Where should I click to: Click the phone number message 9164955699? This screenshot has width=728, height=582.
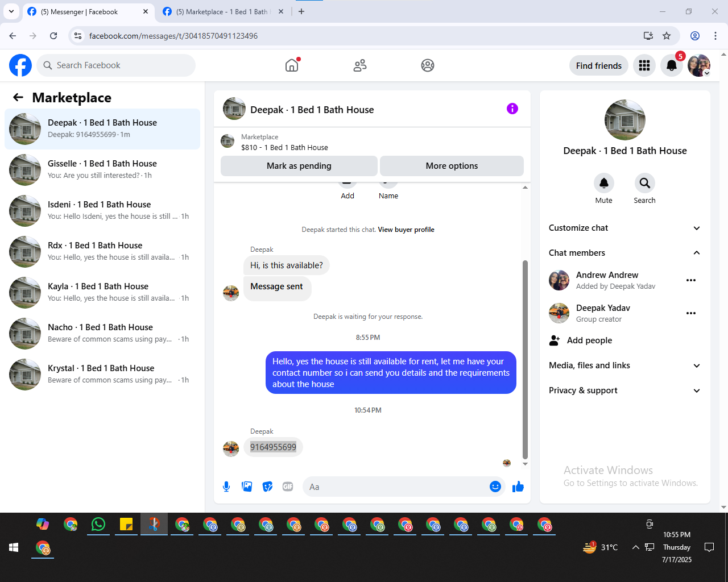point(273,447)
